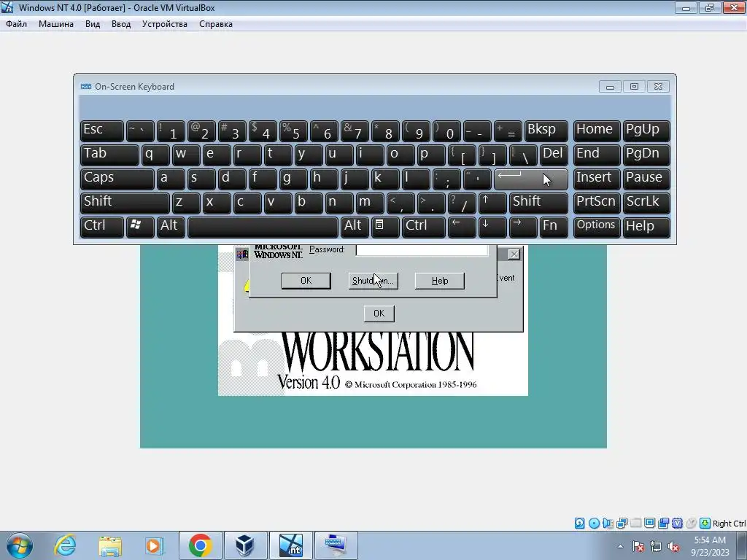Switch to VirtualBox Manager cube icon on taskbar
747x560 pixels.
(x=245, y=545)
